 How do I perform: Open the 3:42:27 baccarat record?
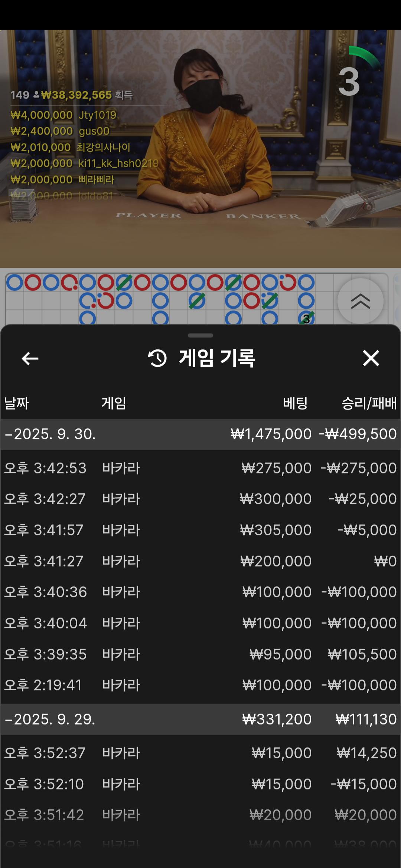200,499
